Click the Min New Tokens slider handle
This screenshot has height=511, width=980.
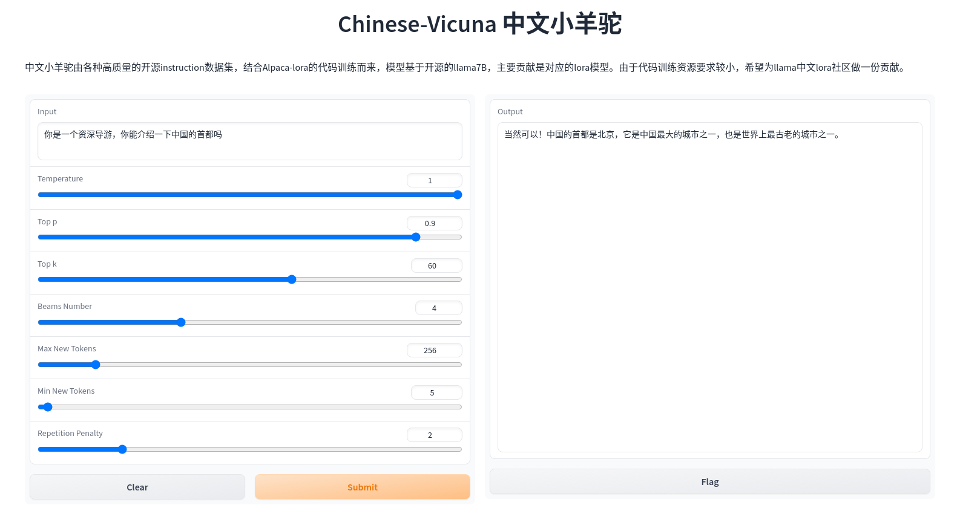coord(47,406)
